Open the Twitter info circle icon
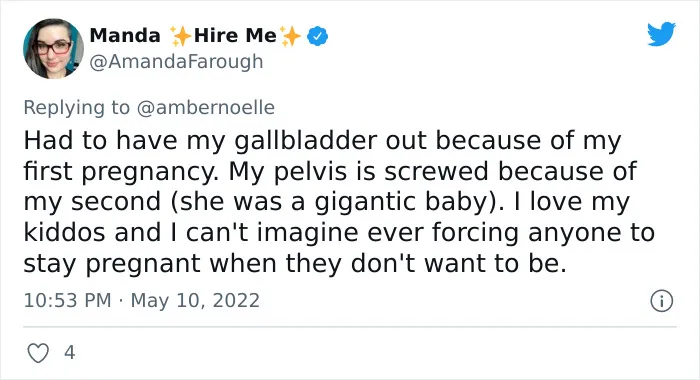 click(x=662, y=301)
